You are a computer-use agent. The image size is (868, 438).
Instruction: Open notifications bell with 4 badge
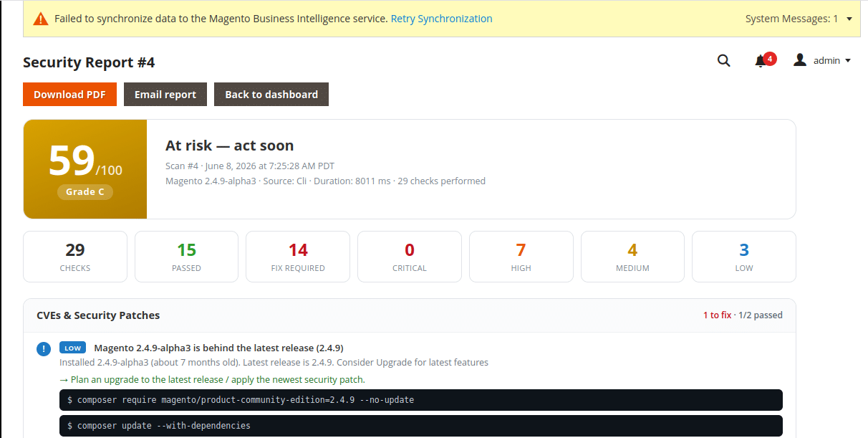click(x=764, y=60)
